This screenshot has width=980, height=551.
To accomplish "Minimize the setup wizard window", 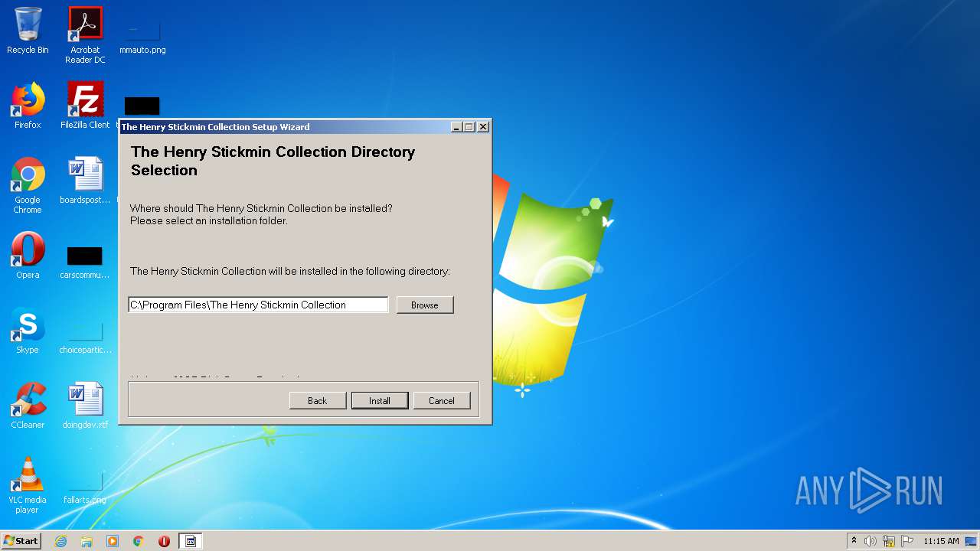I will pyautogui.click(x=456, y=127).
